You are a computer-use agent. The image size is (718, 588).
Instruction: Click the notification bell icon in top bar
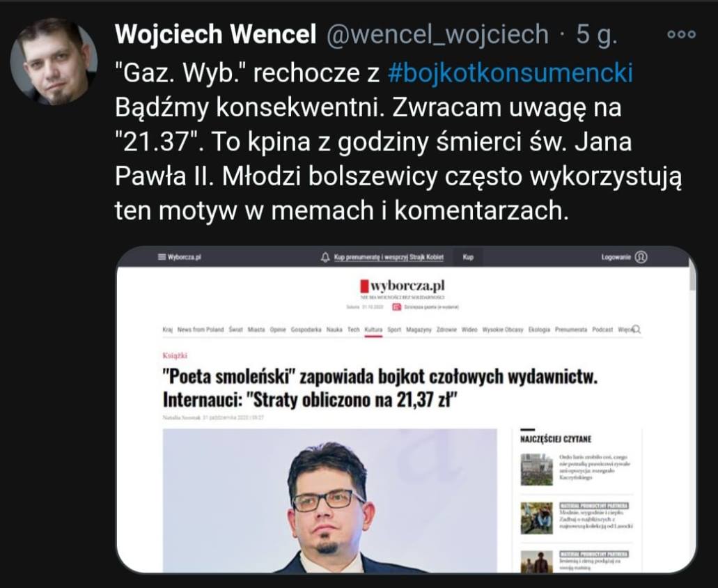325,257
